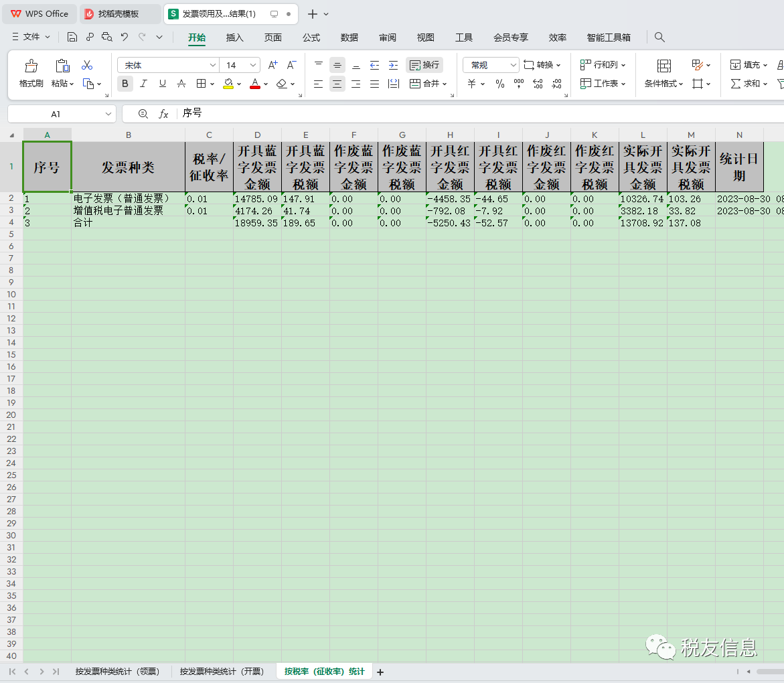The height and width of the screenshot is (683, 784).
Task: Toggle horizontal center alignment
Action: pos(337,84)
